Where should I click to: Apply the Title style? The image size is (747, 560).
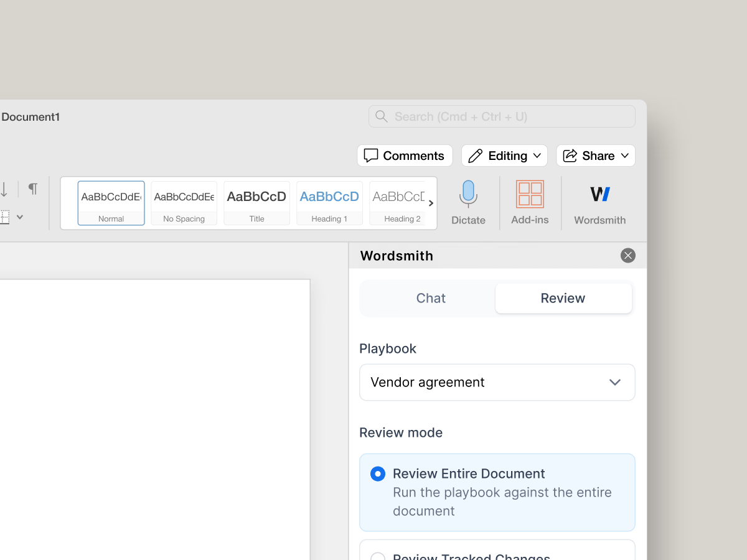click(x=257, y=203)
